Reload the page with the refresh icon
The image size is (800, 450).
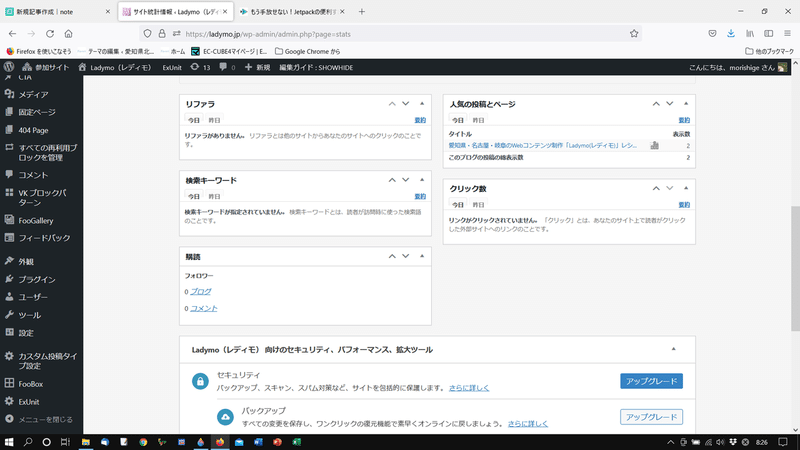tap(50, 34)
